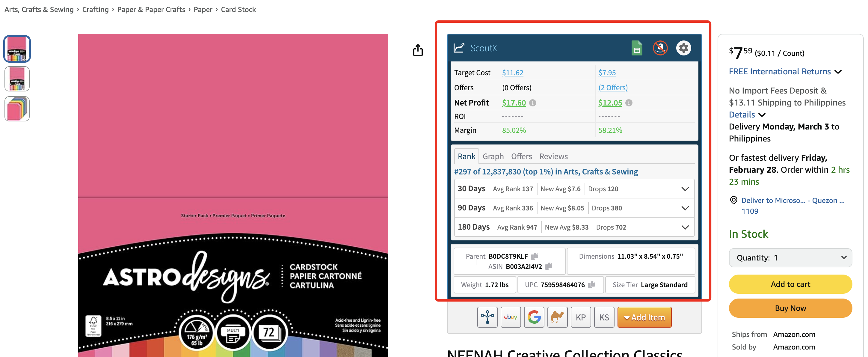The width and height of the screenshot is (868, 357).
Task: Select the fanned cardstock thumbnail
Action: [x=17, y=109]
